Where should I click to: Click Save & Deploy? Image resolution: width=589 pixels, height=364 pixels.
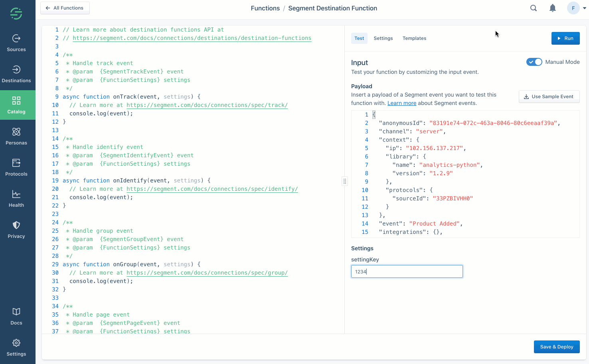coord(557,347)
